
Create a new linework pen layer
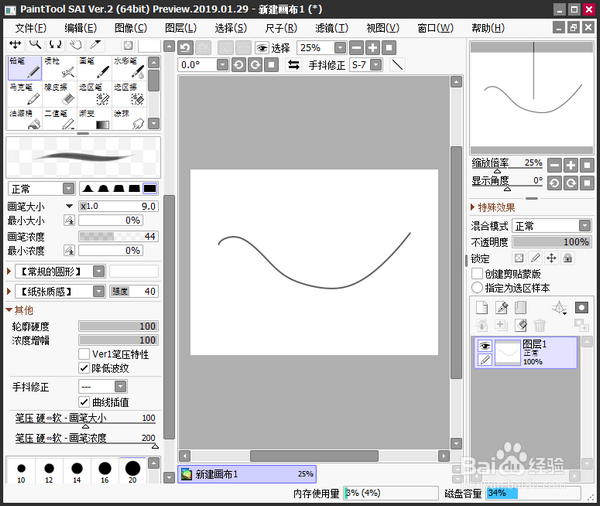(x=501, y=307)
